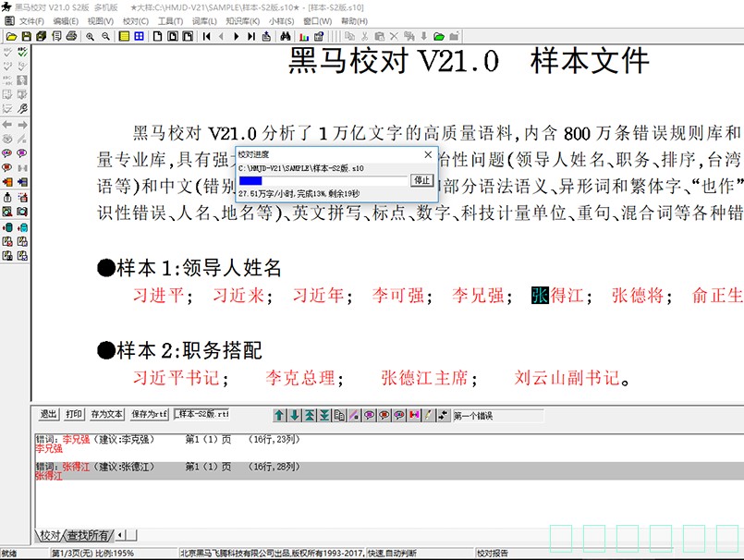Select the yellow lined page view icon
The height and width of the screenshot is (560, 744).
[x=124, y=37]
